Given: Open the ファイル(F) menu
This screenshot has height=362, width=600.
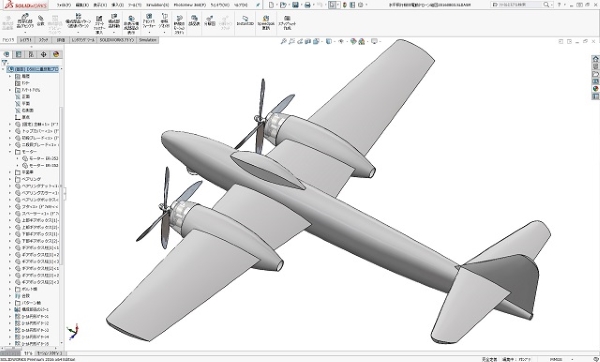Looking at the screenshot, I should pos(64,5).
